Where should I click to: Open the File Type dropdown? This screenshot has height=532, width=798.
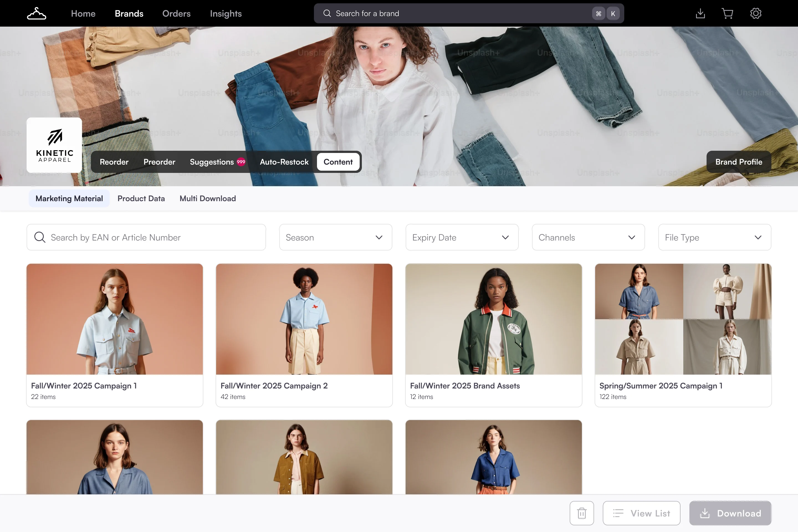tap(715, 237)
